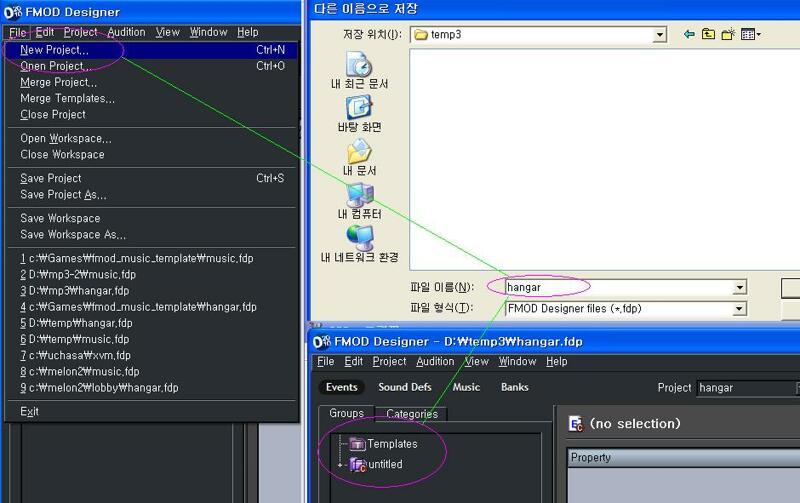Open recent file c:\uchasa\xvm.fdp
This screenshot has width=800, height=503.
pyautogui.click(x=152, y=356)
